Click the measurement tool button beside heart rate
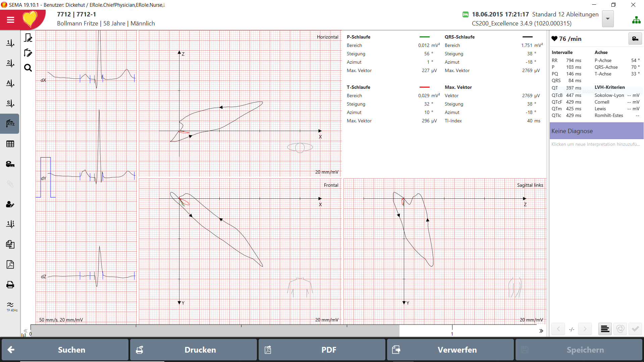The height and width of the screenshot is (362, 644). (635, 39)
